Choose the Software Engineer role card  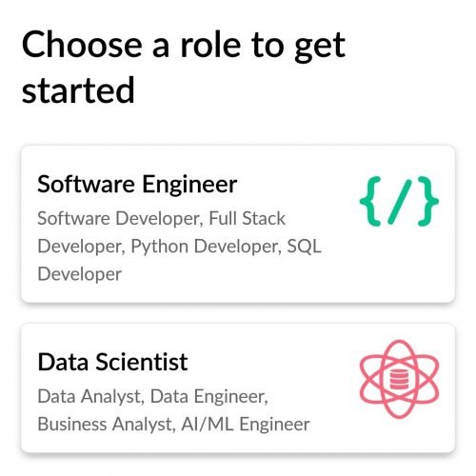click(238, 224)
